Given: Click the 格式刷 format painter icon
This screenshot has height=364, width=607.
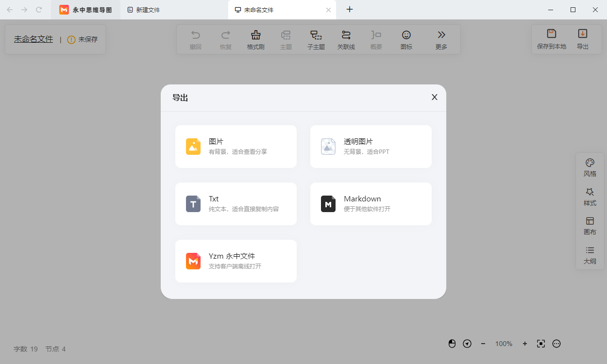Looking at the screenshot, I should tap(255, 39).
